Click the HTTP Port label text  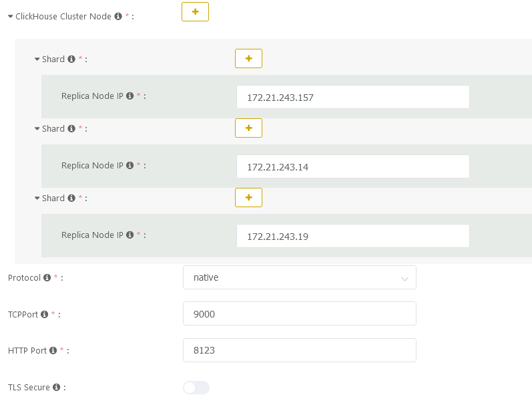[x=27, y=350]
